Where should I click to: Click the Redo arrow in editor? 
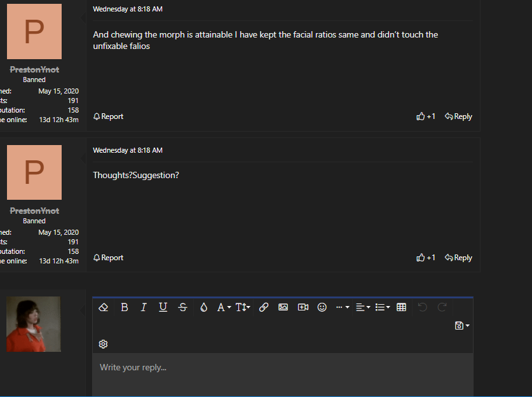click(x=442, y=307)
